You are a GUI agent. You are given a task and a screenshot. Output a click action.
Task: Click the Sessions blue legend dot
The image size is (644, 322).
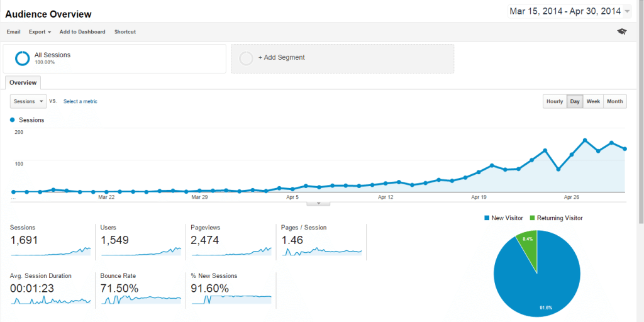[x=13, y=119]
